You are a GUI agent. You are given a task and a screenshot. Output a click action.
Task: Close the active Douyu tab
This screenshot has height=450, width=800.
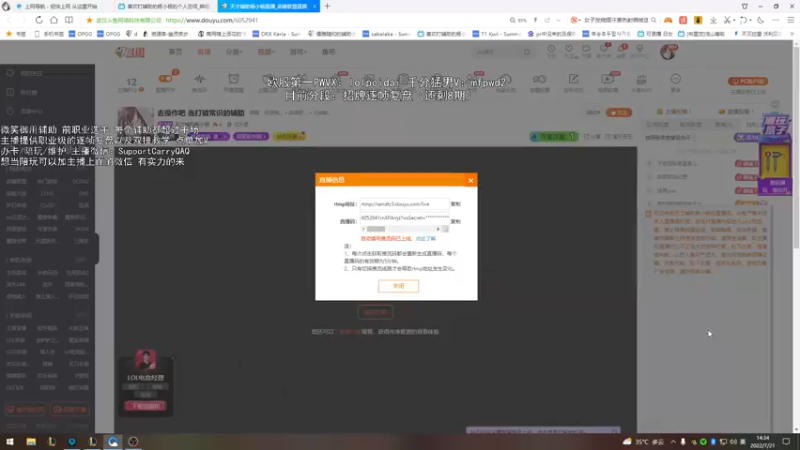[314, 6]
